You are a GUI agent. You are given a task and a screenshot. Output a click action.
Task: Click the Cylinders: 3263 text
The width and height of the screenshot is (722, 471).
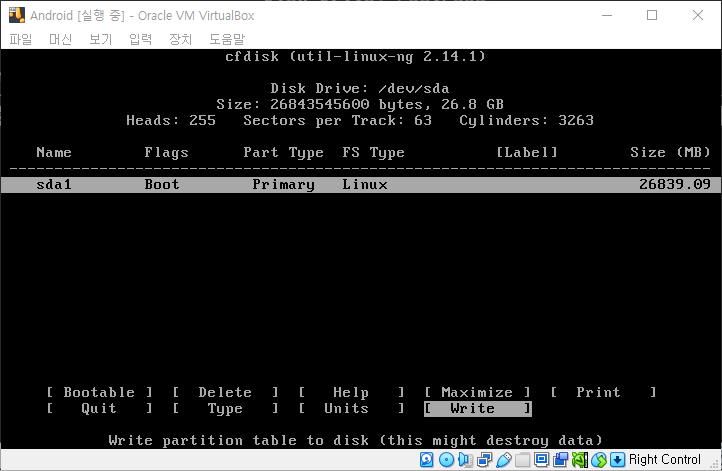coord(526,121)
